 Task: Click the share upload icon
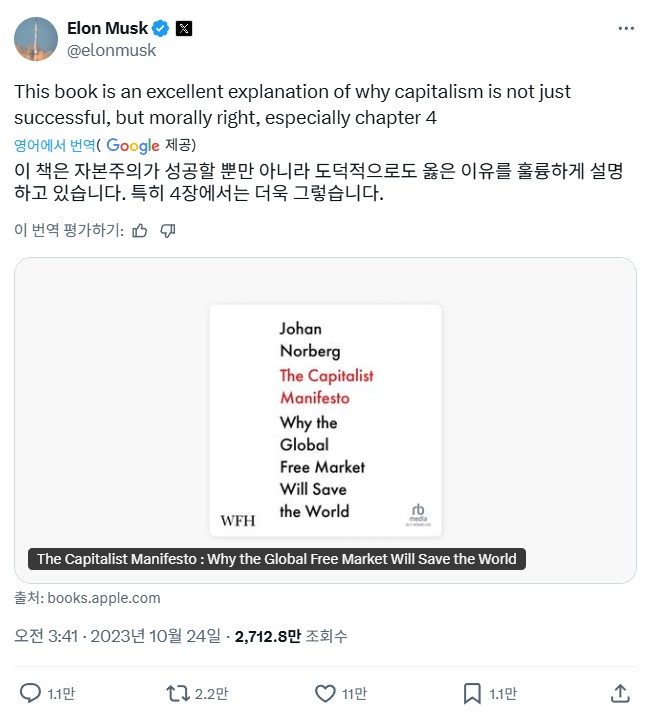pos(619,692)
